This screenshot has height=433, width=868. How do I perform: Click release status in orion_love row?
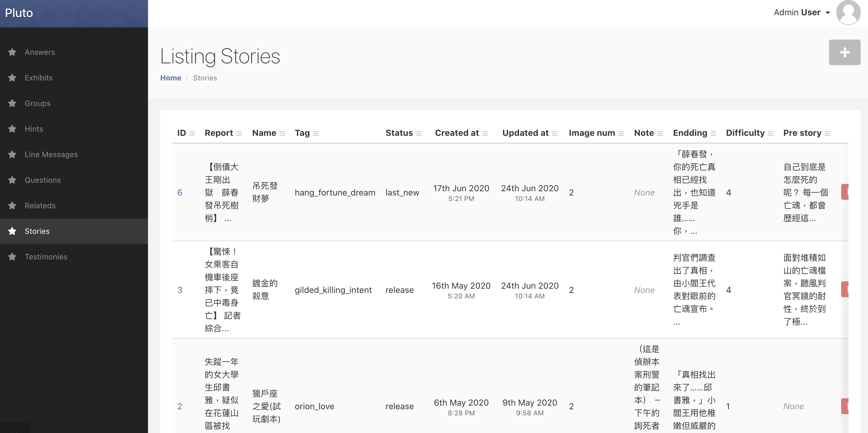399,406
